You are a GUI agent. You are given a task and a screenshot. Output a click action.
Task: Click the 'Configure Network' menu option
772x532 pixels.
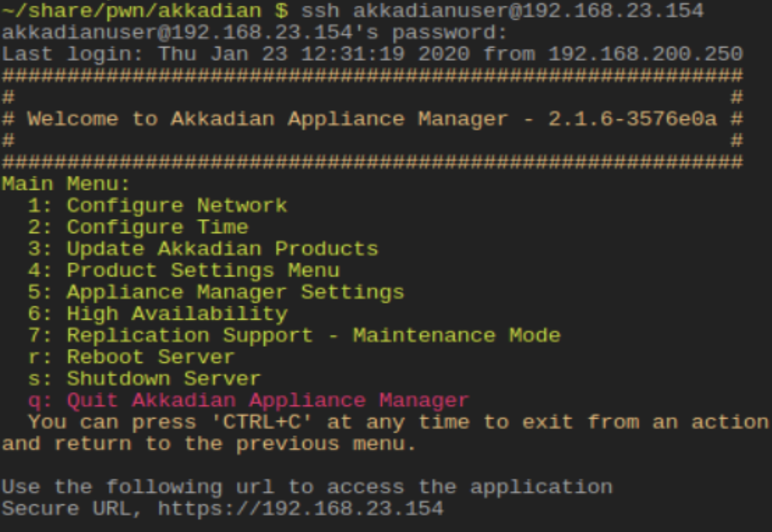[x=177, y=205]
